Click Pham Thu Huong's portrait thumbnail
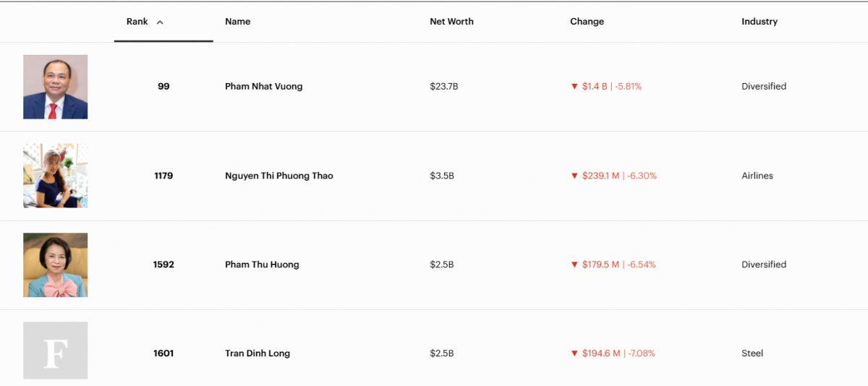 pos(55,265)
